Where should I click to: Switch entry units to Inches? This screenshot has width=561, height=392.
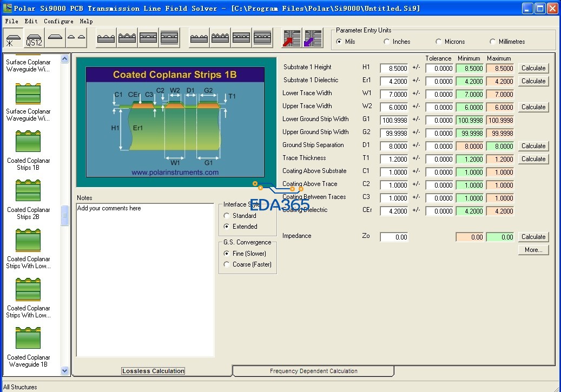(386, 42)
